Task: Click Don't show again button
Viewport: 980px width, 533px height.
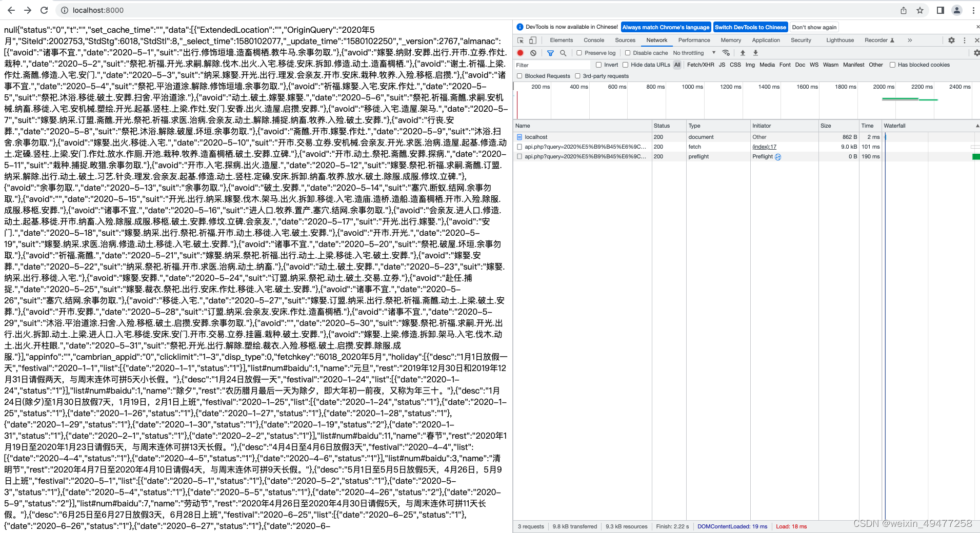Action: coord(814,27)
